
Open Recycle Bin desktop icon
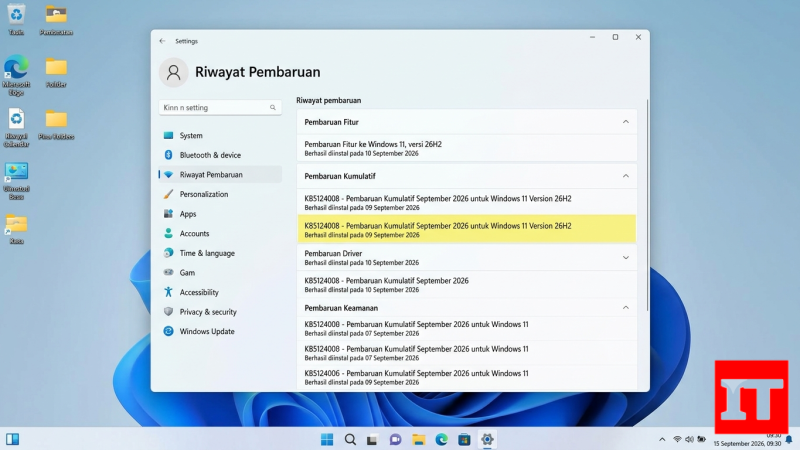coord(16,19)
